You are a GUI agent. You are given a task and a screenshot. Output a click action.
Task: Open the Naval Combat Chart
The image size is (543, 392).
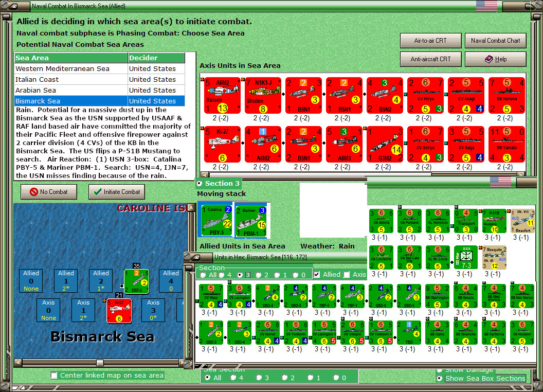click(496, 41)
